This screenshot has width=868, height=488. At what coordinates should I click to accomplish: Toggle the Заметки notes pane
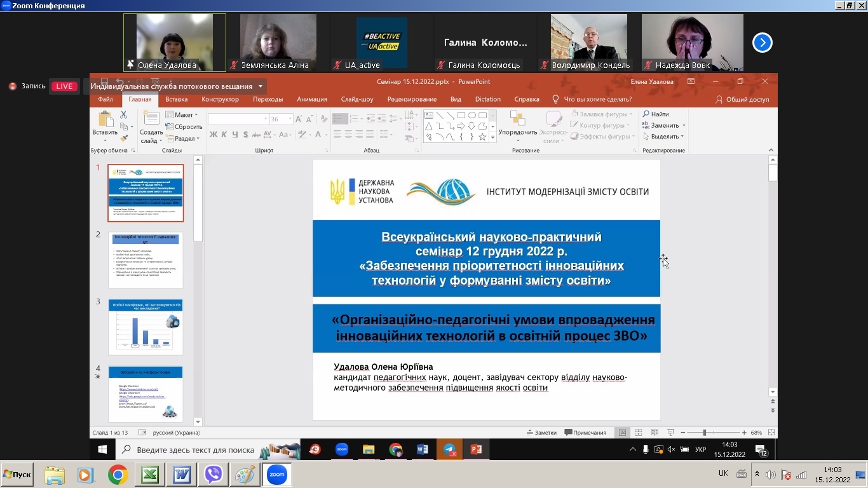[x=541, y=433]
